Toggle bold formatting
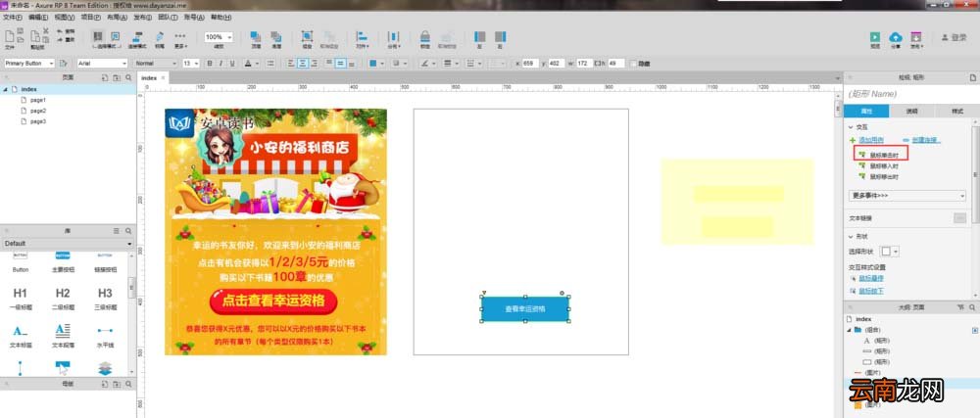 point(210,63)
